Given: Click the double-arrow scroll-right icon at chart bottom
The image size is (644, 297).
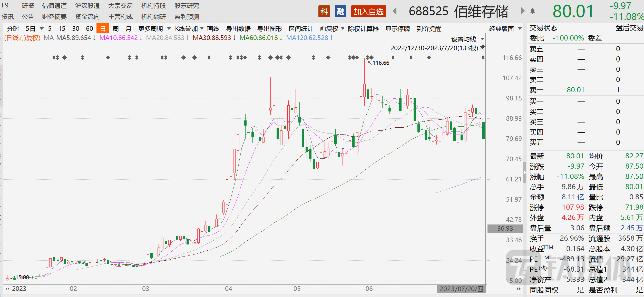Looking at the screenshot, I should 519,289.
